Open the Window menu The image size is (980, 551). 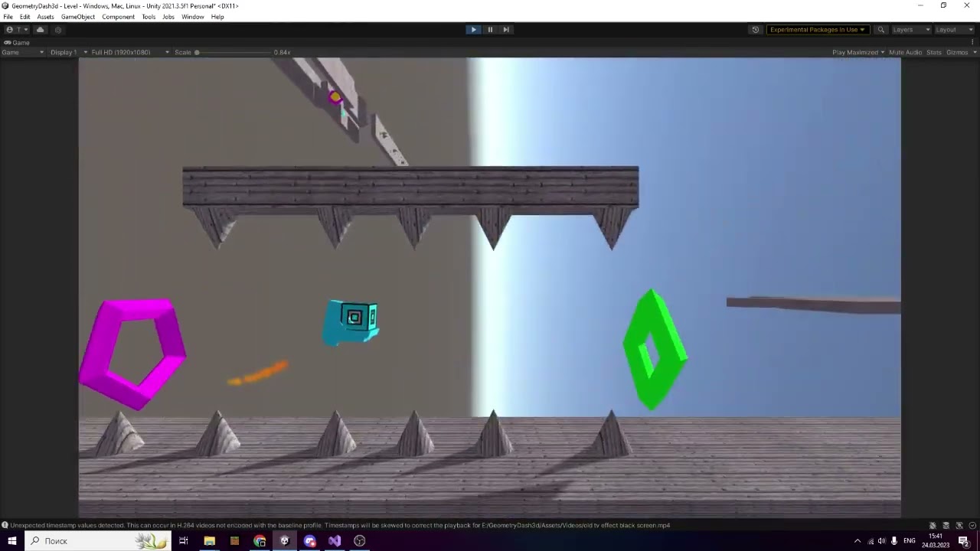coord(193,17)
